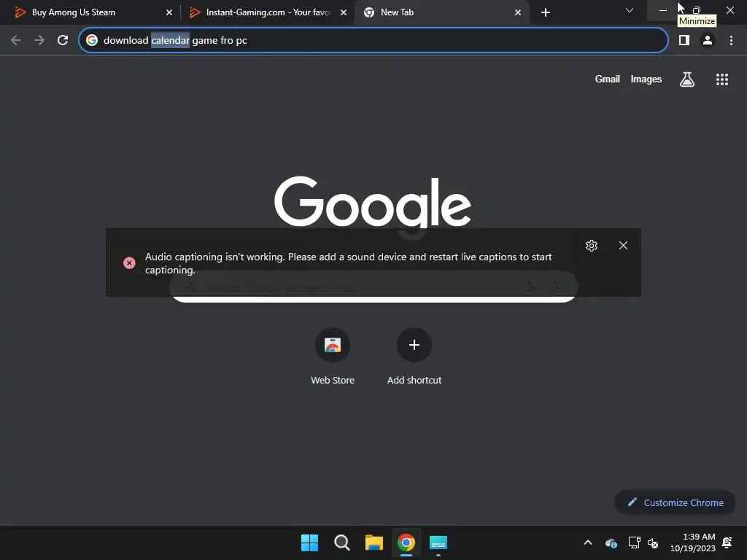Open the Images link
This screenshot has height=560, width=747.
[x=646, y=79]
